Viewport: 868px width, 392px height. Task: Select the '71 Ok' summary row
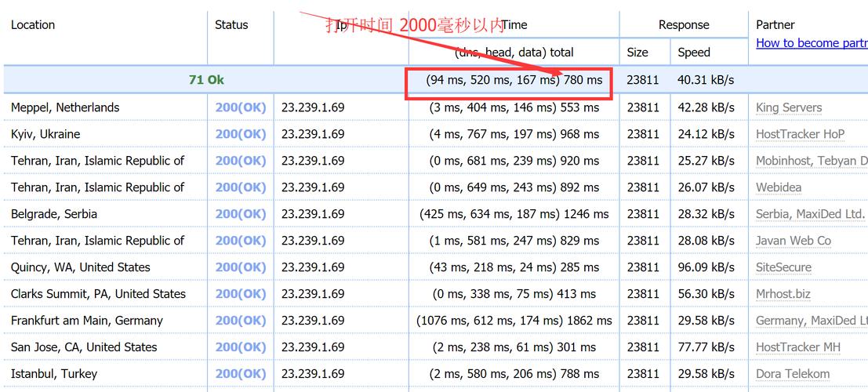206,80
